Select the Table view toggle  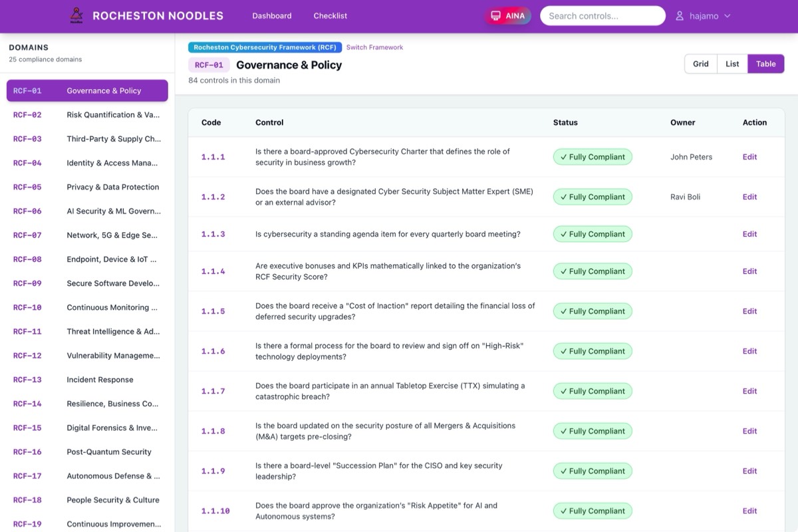(765, 64)
